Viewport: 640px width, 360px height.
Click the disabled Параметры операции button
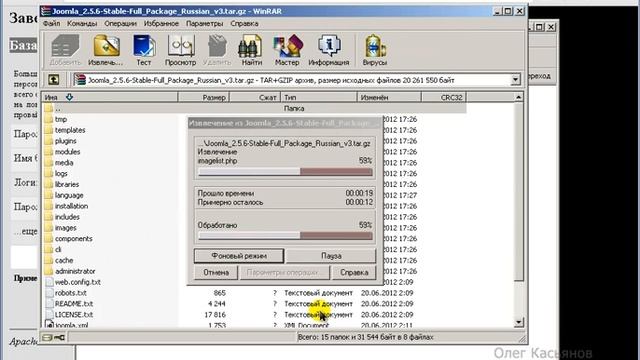(x=284, y=272)
